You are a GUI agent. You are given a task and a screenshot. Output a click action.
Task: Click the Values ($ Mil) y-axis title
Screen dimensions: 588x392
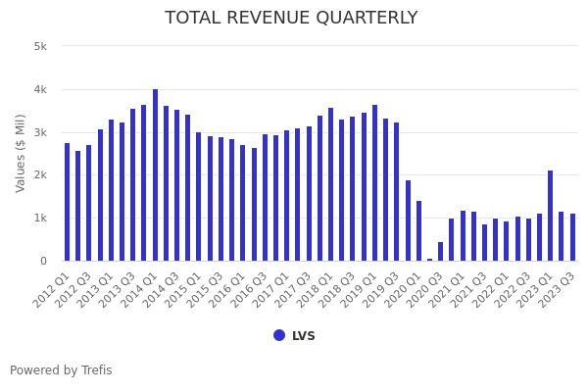(x=21, y=153)
